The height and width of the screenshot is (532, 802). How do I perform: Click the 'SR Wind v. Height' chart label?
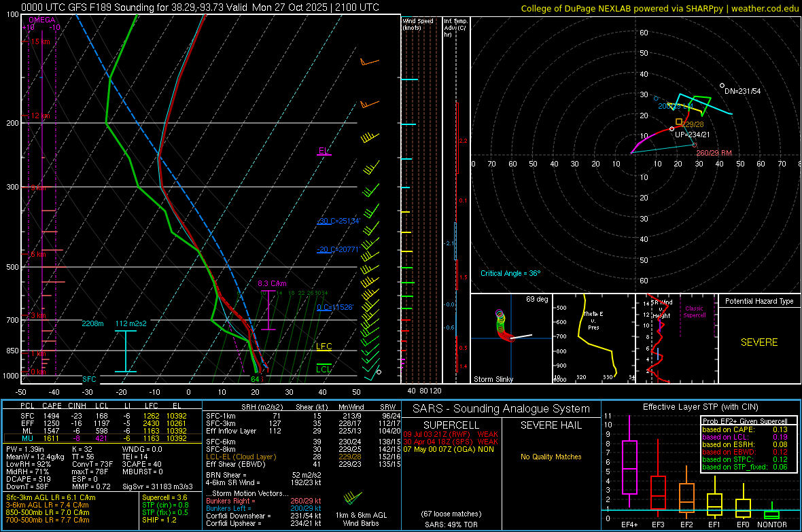(x=662, y=309)
